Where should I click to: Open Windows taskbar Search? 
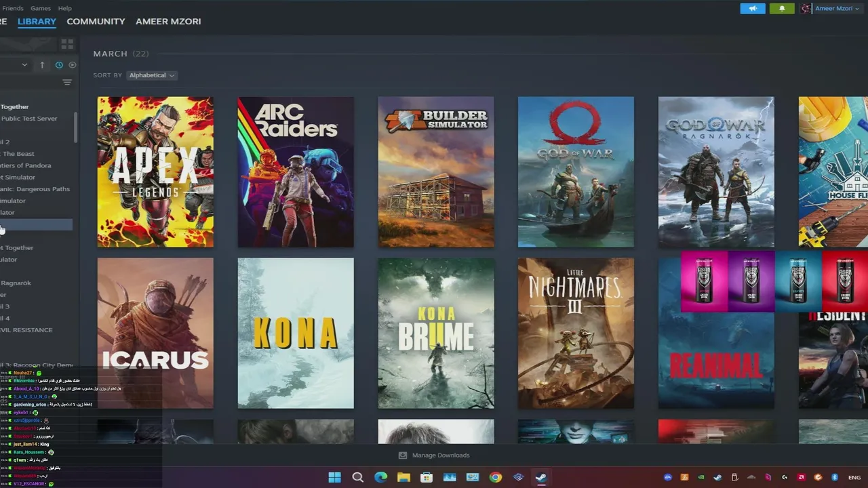pyautogui.click(x=357, y=477)
